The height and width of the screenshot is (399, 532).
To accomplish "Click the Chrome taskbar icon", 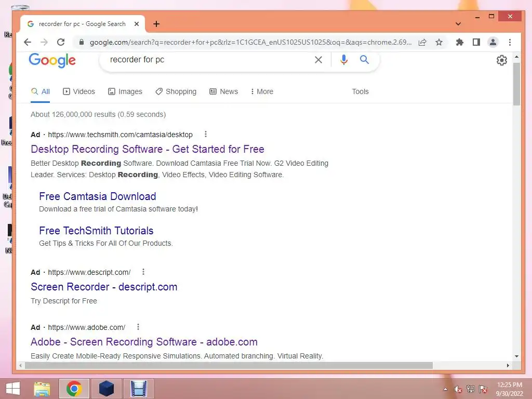I will [x=74, y=389].
